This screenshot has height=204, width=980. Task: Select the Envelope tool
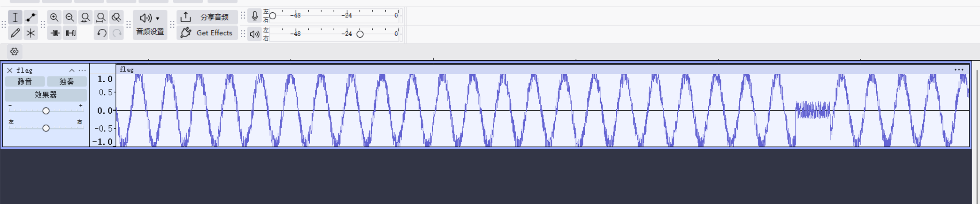pos(31,17)
